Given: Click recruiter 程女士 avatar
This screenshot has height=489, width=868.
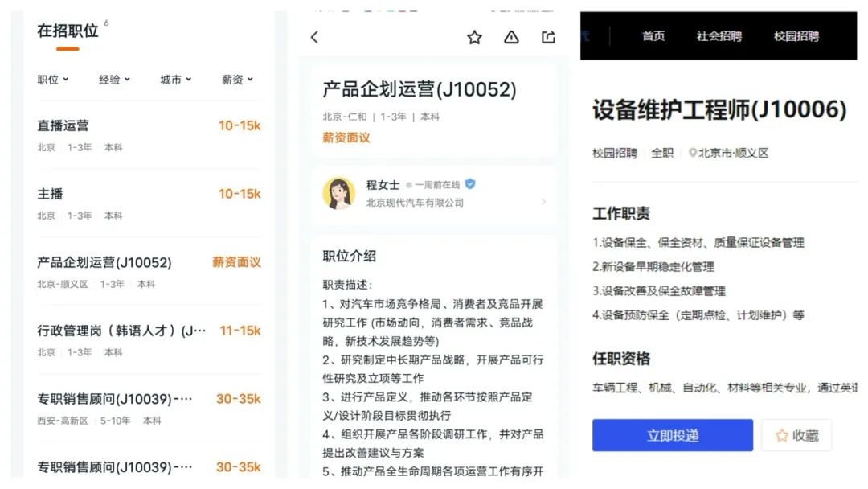Looking at the screenshot, I should pos(339,193).
